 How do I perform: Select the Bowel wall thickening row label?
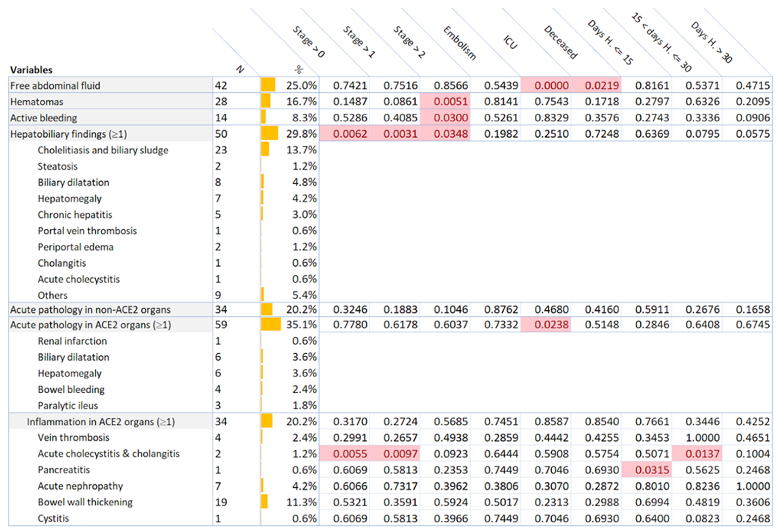point(85,502)
